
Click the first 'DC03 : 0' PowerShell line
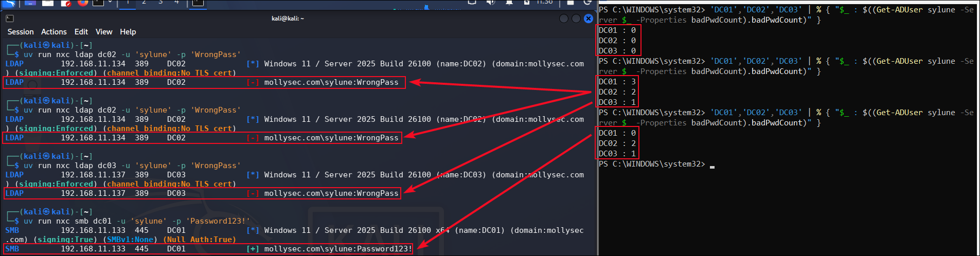pos(617,51)
